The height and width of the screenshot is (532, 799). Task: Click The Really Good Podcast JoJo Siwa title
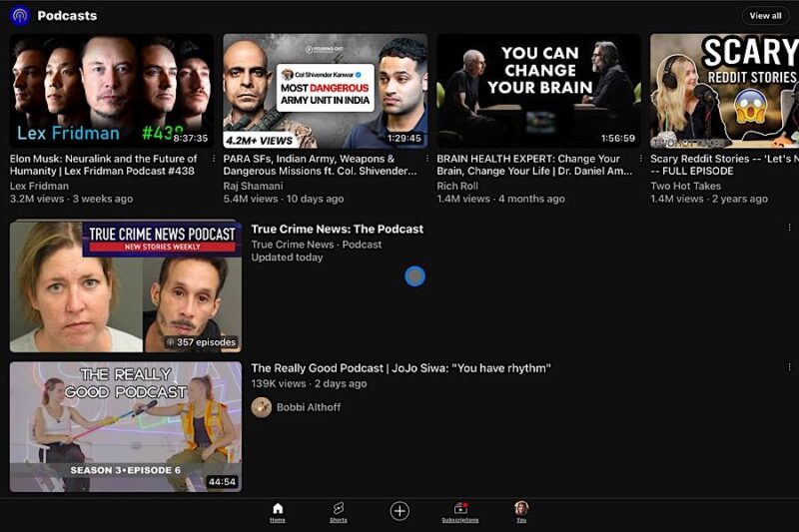[x=400, y=368]
